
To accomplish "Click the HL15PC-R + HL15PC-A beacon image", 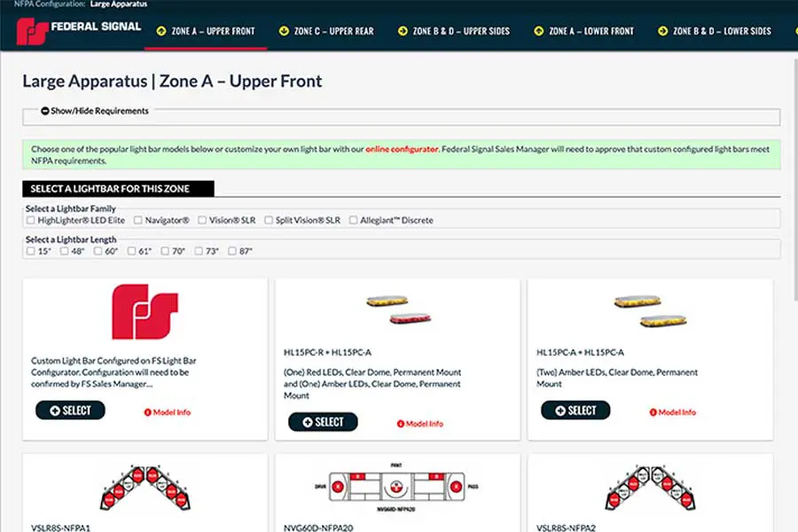I will 398,309.
